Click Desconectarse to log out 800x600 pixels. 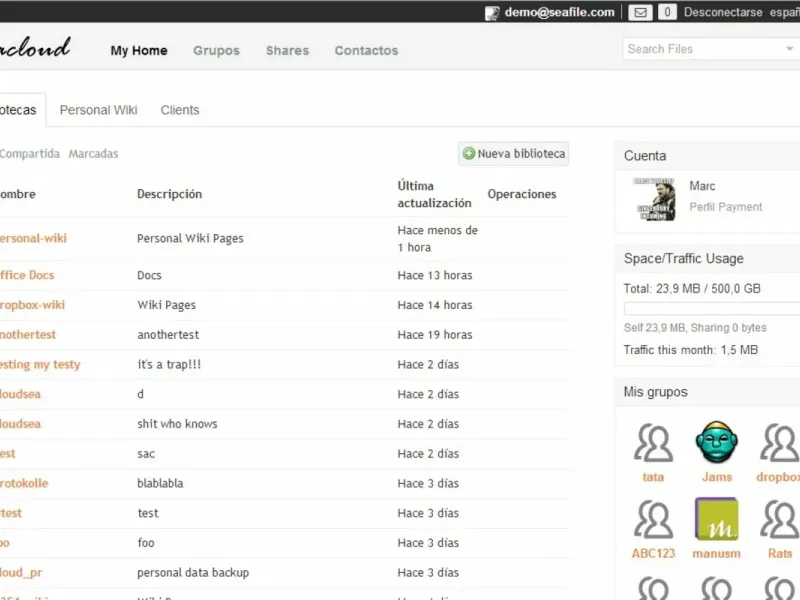(x=723, y=12)
